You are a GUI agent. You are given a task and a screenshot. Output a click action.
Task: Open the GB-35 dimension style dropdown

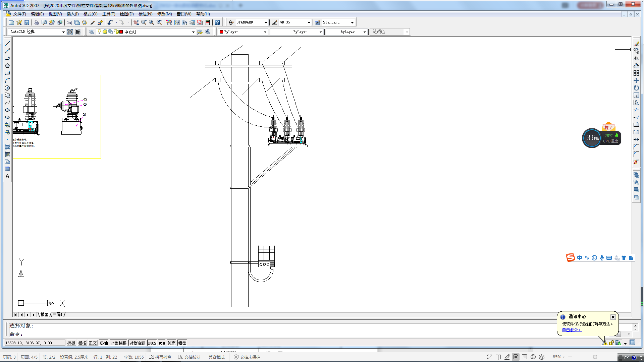(309, 22)
